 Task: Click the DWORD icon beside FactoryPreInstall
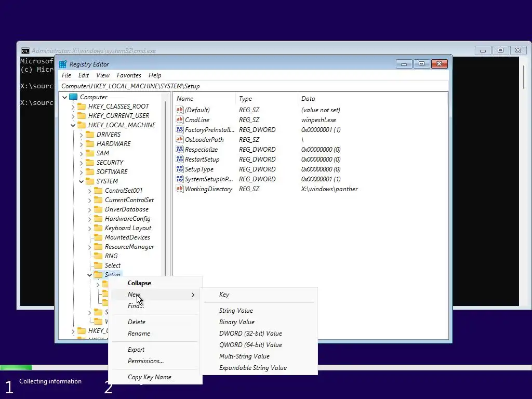tap(179, 129)
